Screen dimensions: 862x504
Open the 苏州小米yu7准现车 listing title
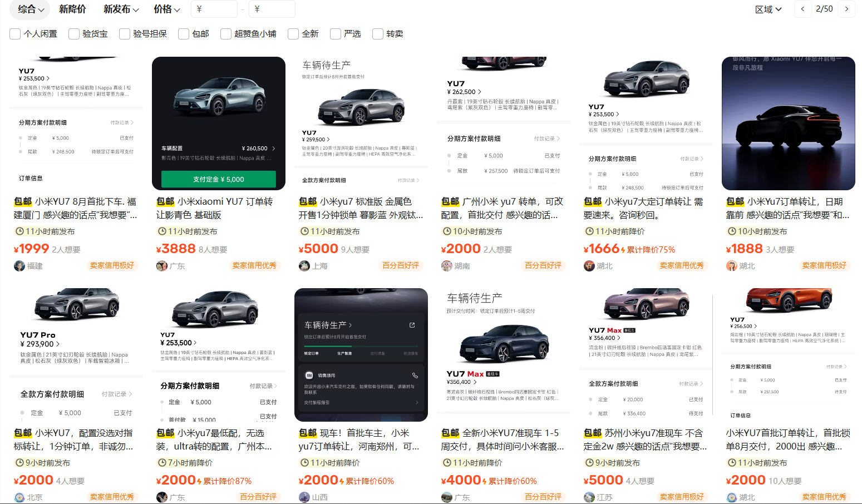point(646,439)
